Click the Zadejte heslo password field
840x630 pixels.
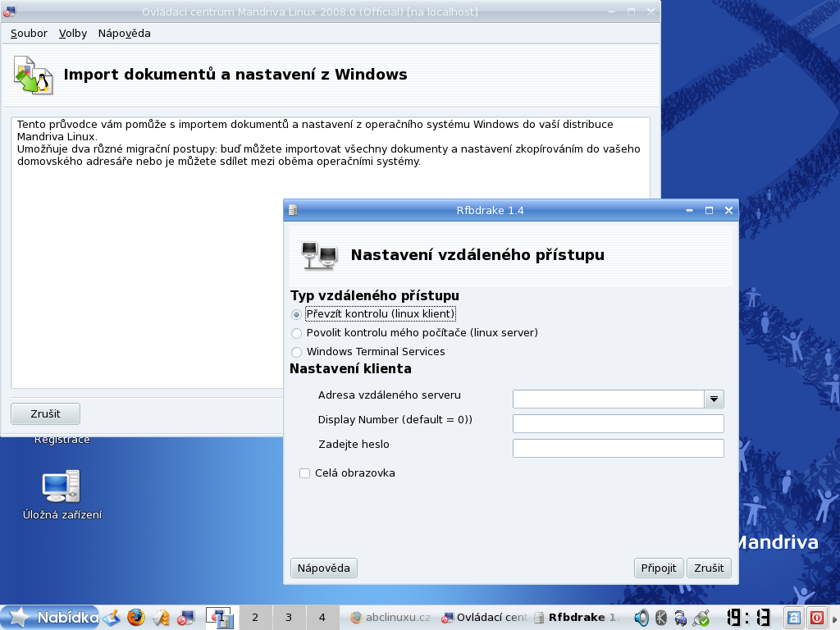pos(619,449)
